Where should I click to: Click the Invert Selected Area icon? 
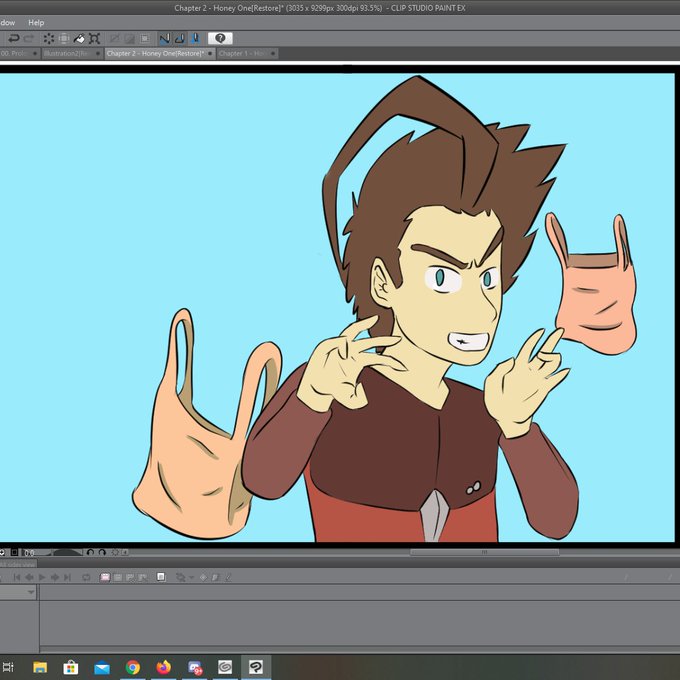tap(130, 39)
